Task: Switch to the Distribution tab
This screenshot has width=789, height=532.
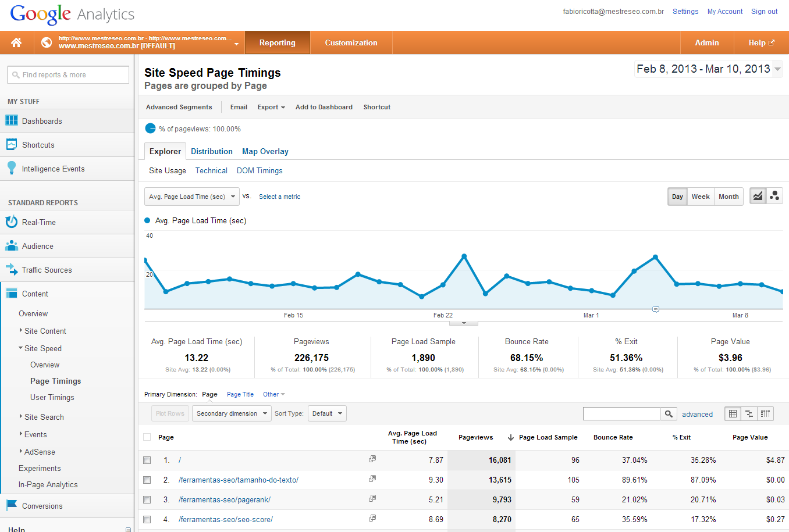Action: tap(211, 151)
